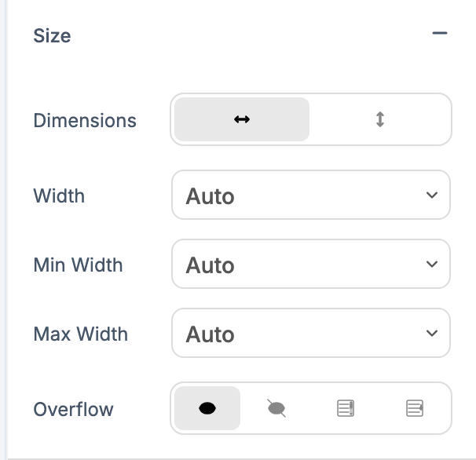
Task: Open the Max Width dropdown
Action: pos(310,334)
